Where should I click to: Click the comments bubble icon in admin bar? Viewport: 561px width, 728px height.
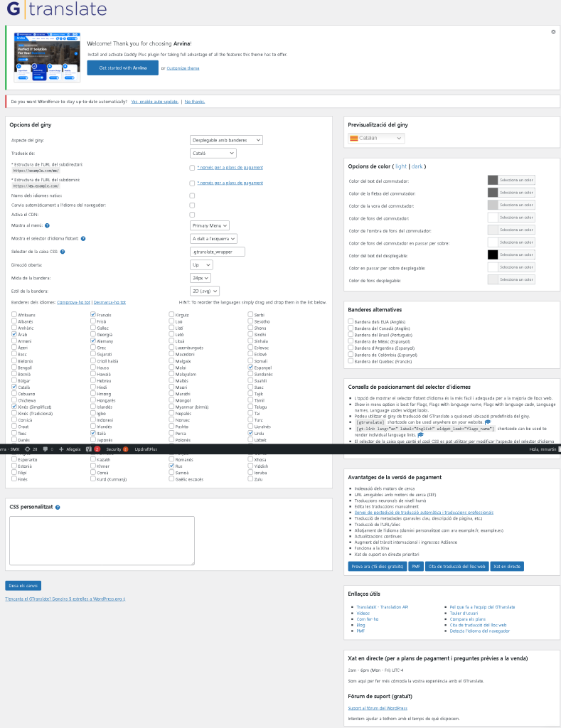46,449
